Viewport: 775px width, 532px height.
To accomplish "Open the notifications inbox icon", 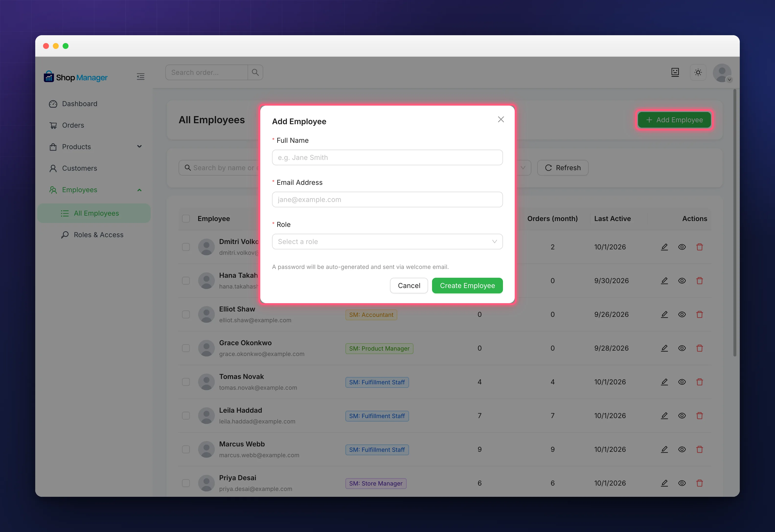I will pos(675,72).
